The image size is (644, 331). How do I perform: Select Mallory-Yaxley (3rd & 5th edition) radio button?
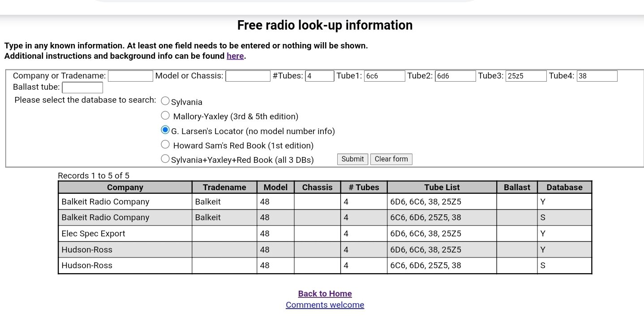click(x=165, y=116)
